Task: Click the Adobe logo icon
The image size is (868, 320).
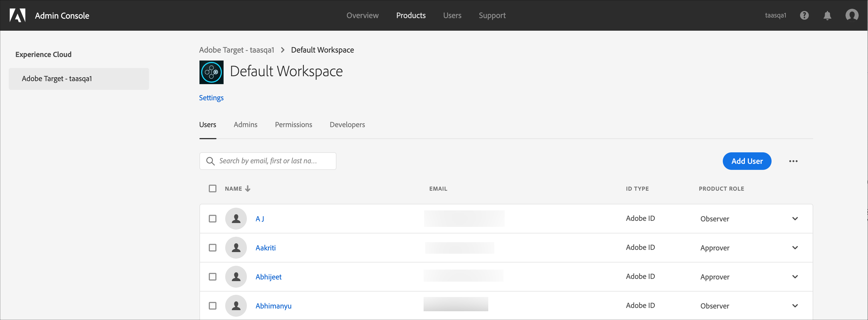Action: pos(18,16)
